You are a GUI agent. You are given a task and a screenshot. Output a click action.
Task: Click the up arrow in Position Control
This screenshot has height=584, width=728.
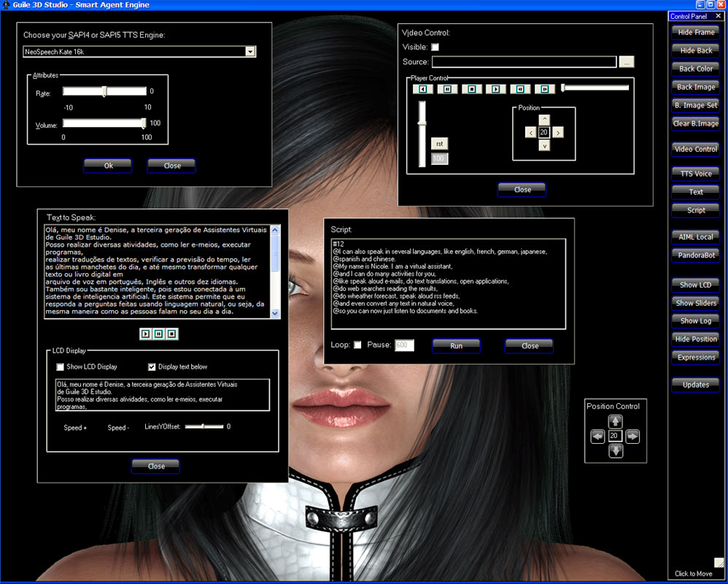tap(616, 421)
